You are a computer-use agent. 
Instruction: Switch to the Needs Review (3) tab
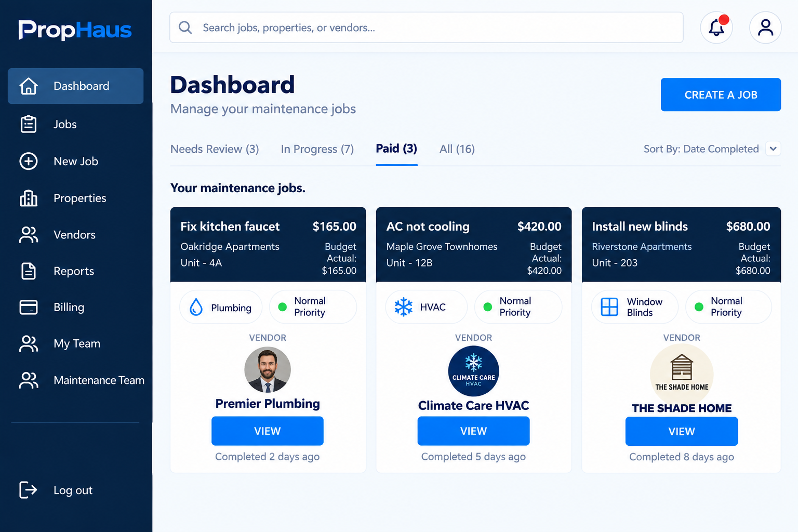(x=215, y=149)
